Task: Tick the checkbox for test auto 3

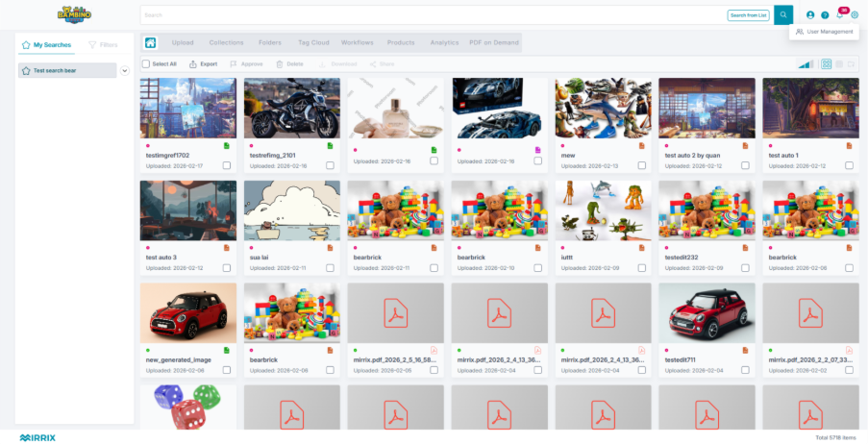Action: pyautogui.click(x=227, y=268)
